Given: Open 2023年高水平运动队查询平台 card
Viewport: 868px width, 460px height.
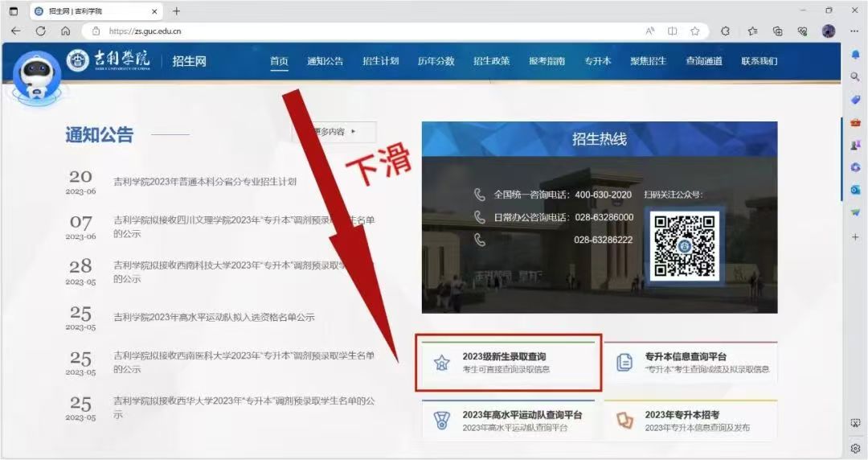Looking at the screenshot, I should coord(508,421).
